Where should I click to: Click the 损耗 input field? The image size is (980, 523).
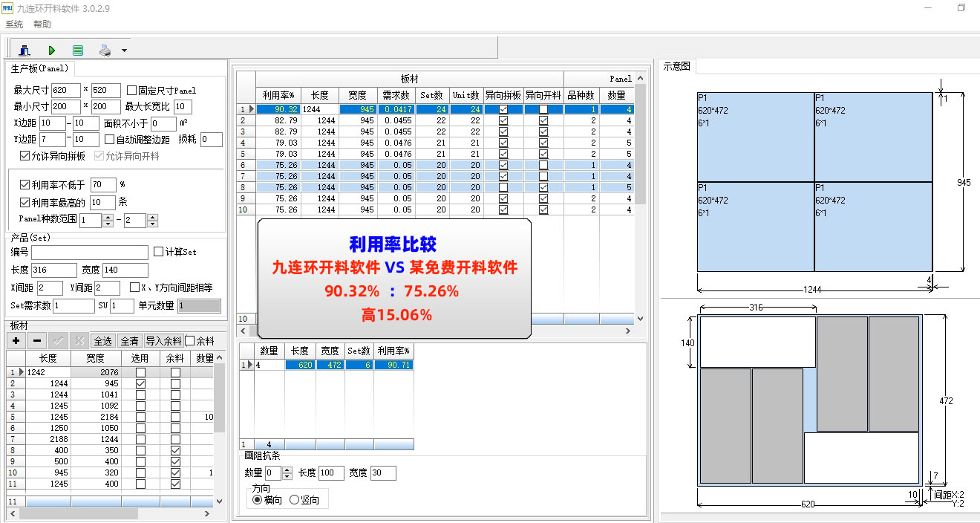click(x=211, y=140)
